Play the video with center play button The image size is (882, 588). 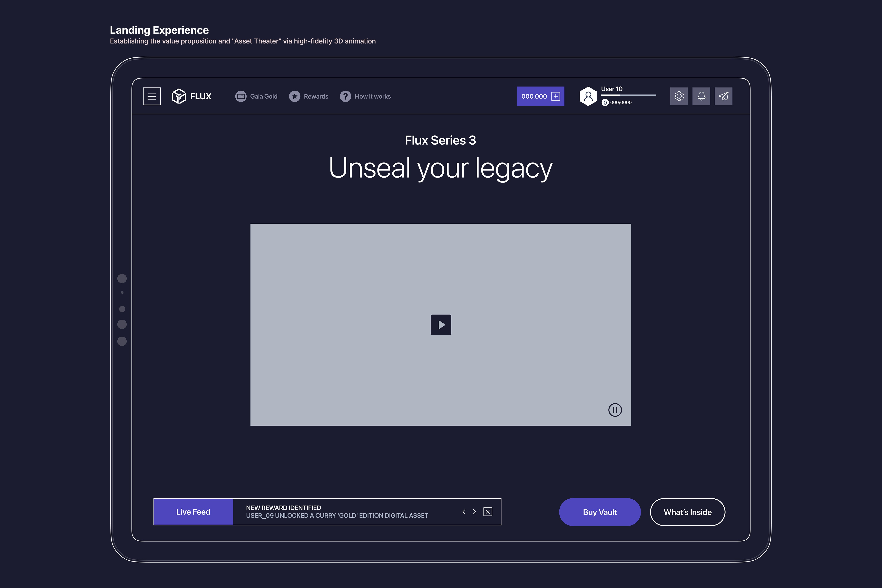tap(441, 325)
